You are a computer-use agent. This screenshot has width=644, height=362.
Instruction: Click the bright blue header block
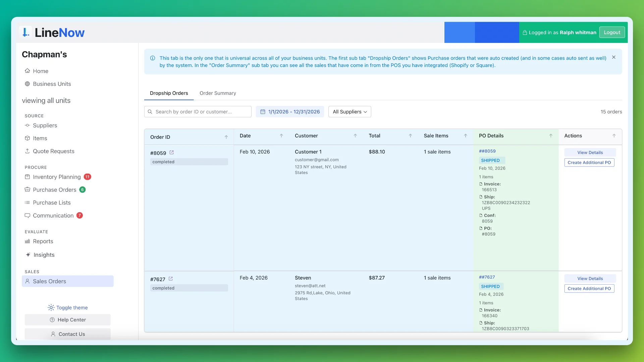point(459,33)
